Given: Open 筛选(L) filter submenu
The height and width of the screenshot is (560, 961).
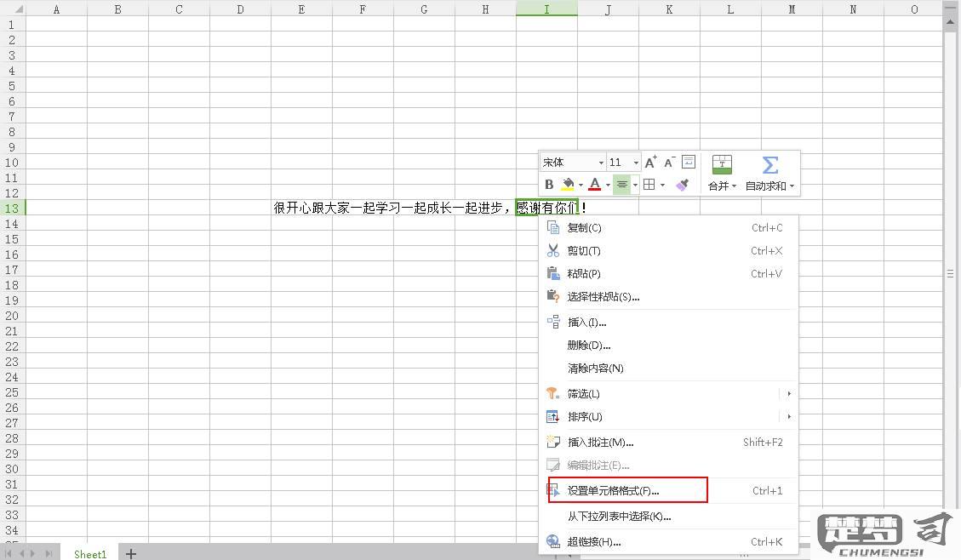Looking at the screenshot, I should click(x=668, y=393).
